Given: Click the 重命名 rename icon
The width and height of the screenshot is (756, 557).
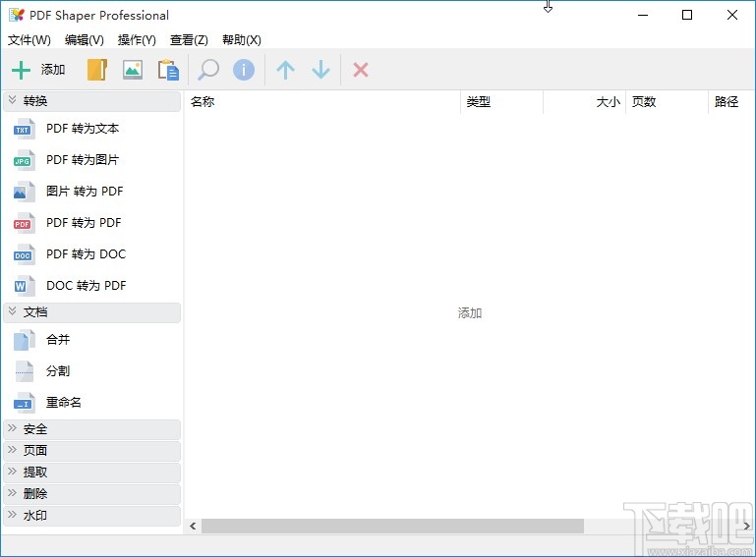Looking at the screenshot, I should click(25, 403).
